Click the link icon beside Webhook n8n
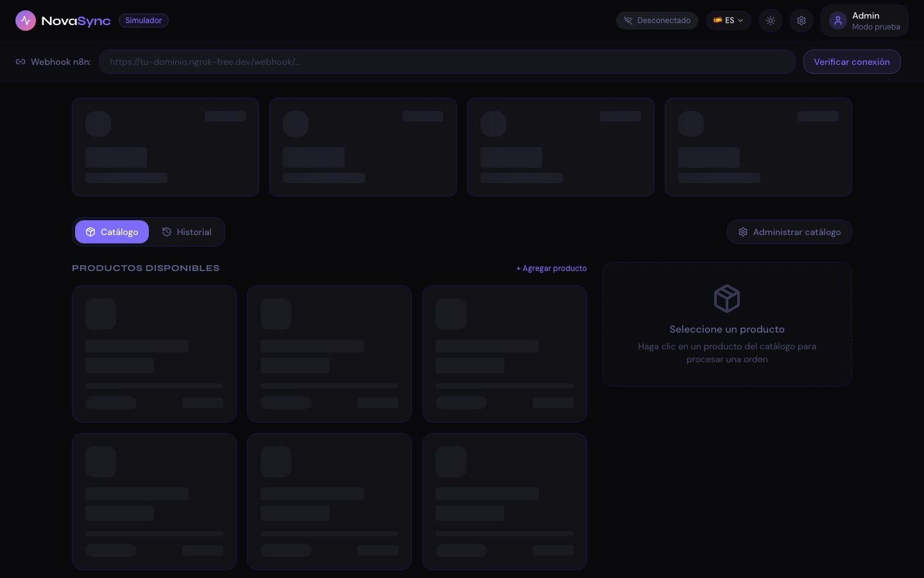Screen dimensions: 924x578 coord(21,62)
